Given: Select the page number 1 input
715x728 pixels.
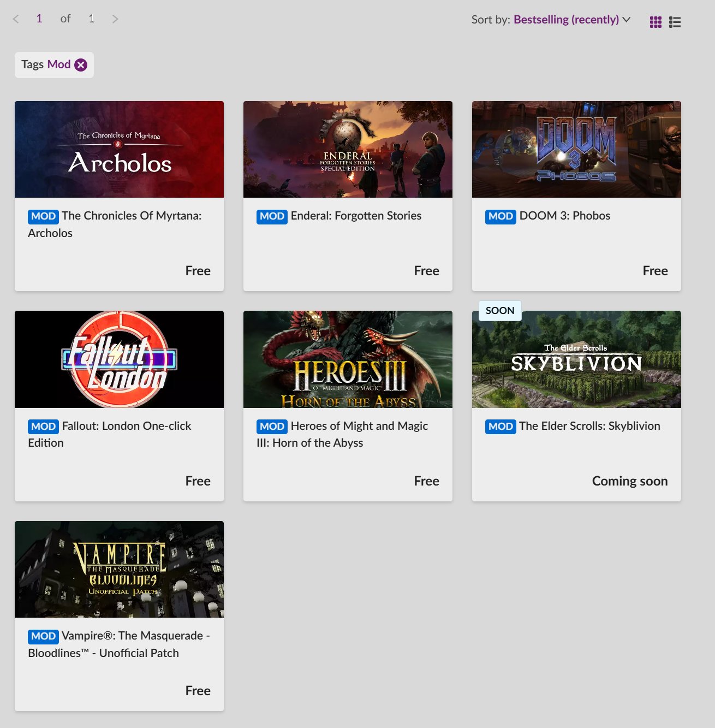Looking at the screenshot, I should (39, 19).
